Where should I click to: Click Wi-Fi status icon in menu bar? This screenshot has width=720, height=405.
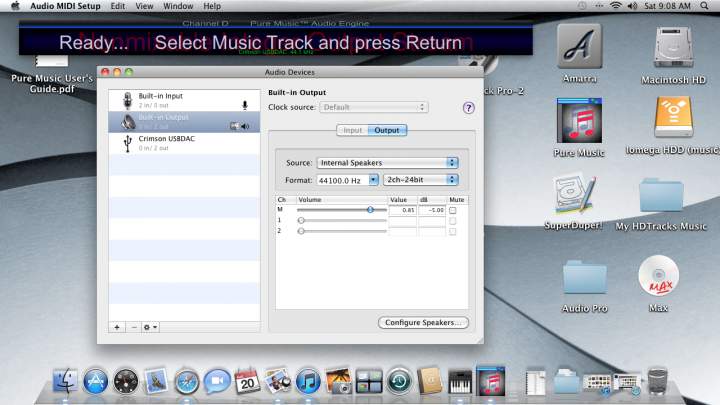616,6
